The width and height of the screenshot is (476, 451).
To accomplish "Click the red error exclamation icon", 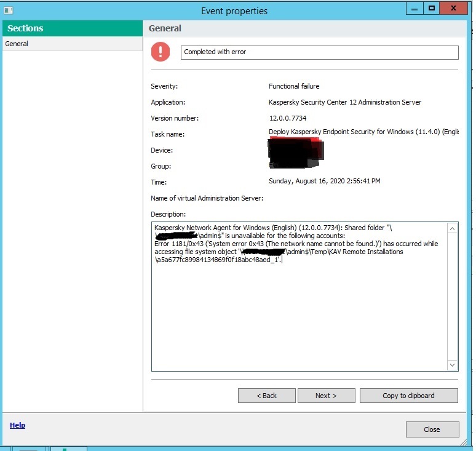I will [161, 52].
